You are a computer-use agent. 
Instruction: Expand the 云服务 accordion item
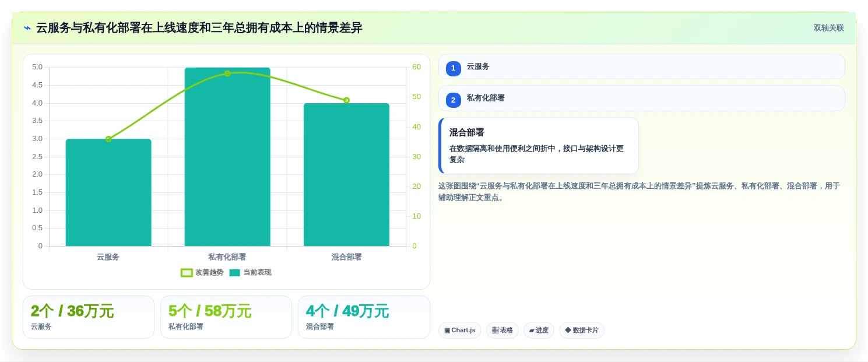pyautogui.click(x=641, y=66)
